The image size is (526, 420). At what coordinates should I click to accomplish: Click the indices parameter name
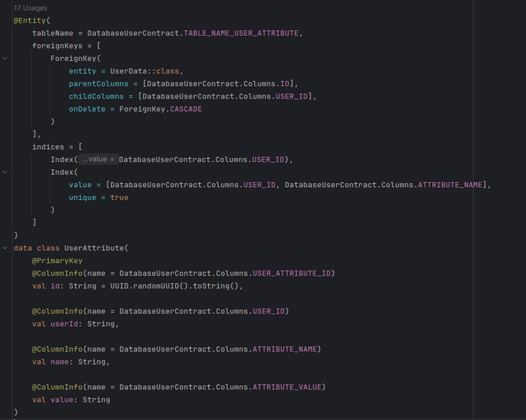[x=49, y=147]
